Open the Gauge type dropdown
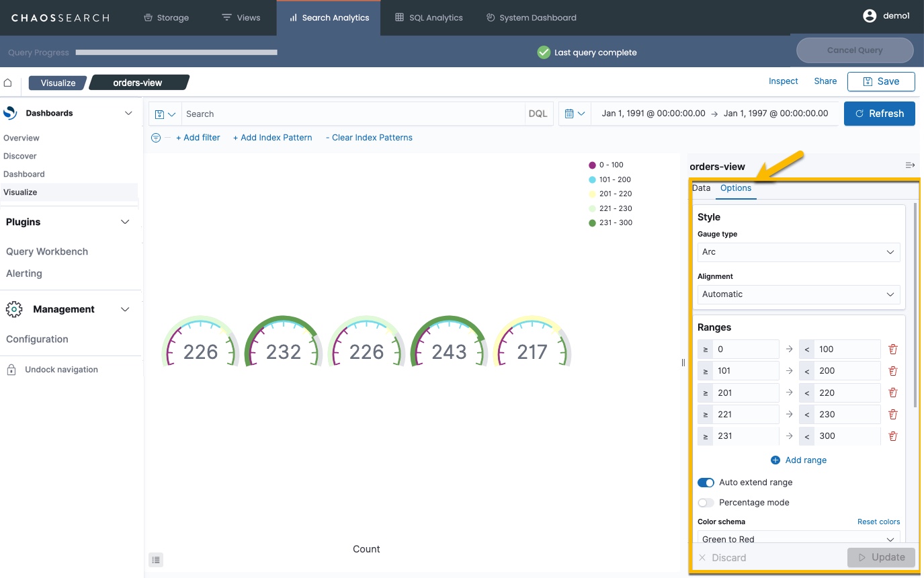Screen dimensions: 924x578 point(798,252)
